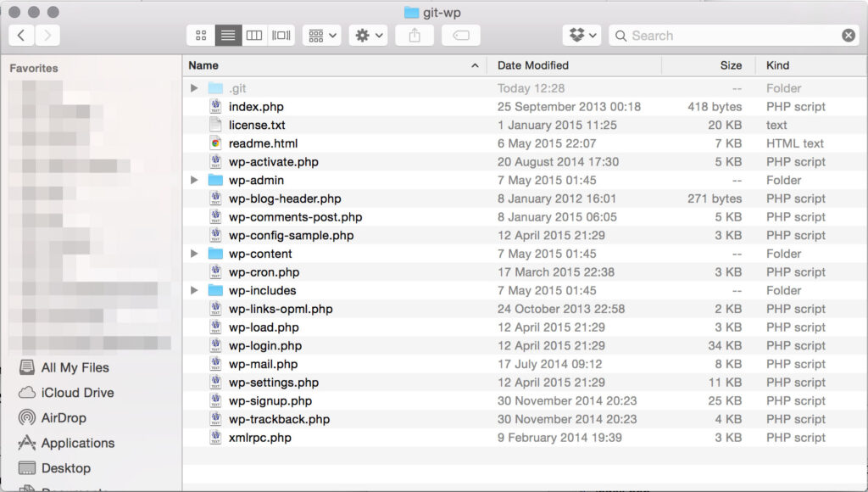Switch to list view
Screen dimensions: 868x492
tap(228, 36)
